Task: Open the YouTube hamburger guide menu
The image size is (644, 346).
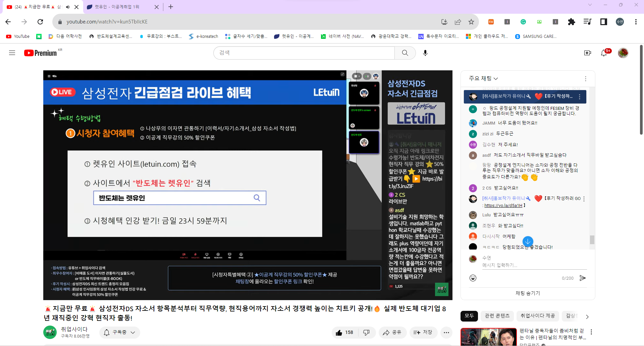Action: 12,53
